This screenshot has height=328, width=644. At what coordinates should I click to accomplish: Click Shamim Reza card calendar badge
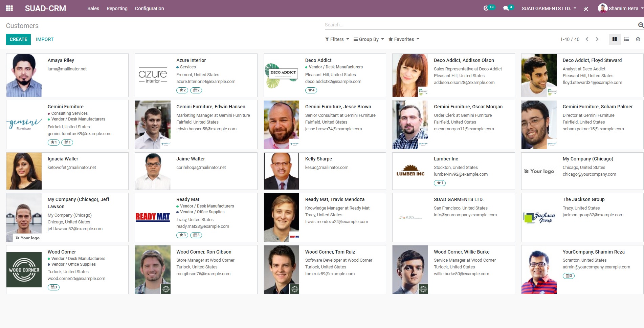click(x=569, y=276)
